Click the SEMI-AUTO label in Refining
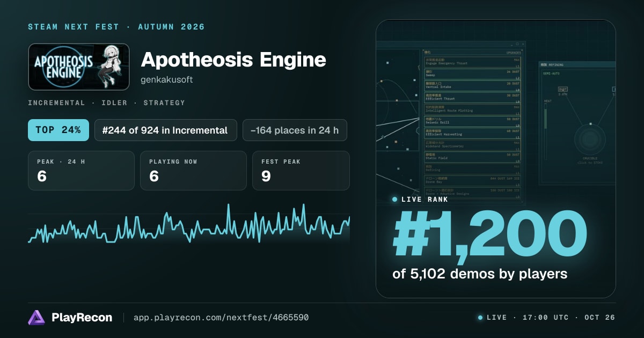Image resolution: width=644 pixels, height=338 pixels. (x=551, y=73)
